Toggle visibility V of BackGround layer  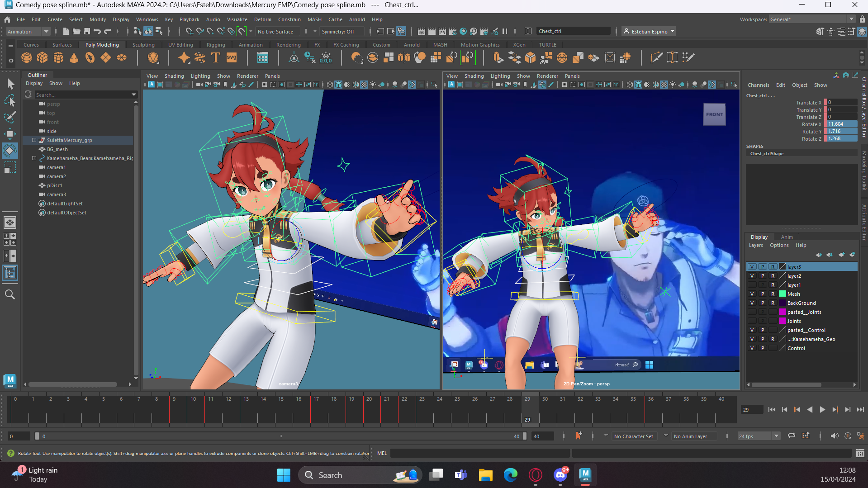[752, 303]
